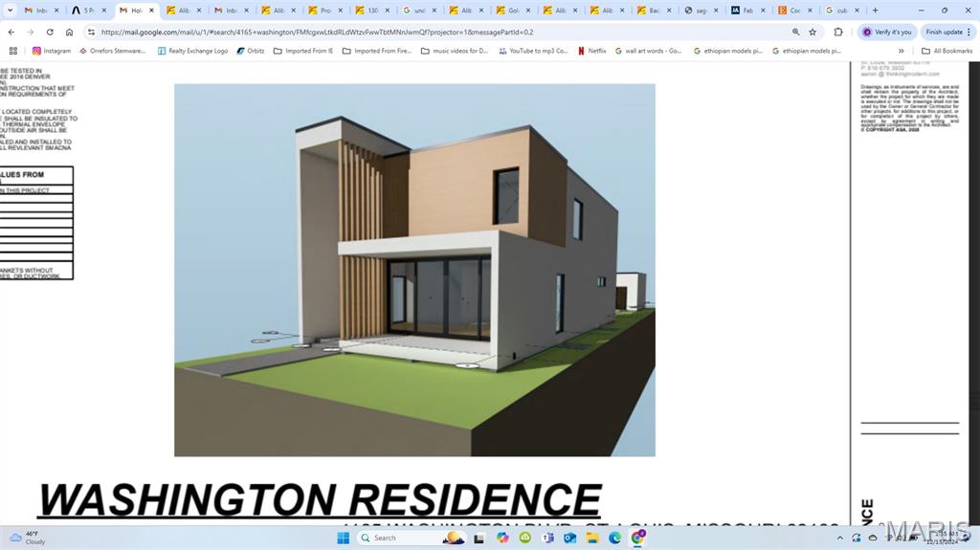Image resolution: width=980 pixels, height=550 pixels.
Task: Open the Finish update menu
Action: click(x=948, y=32)
